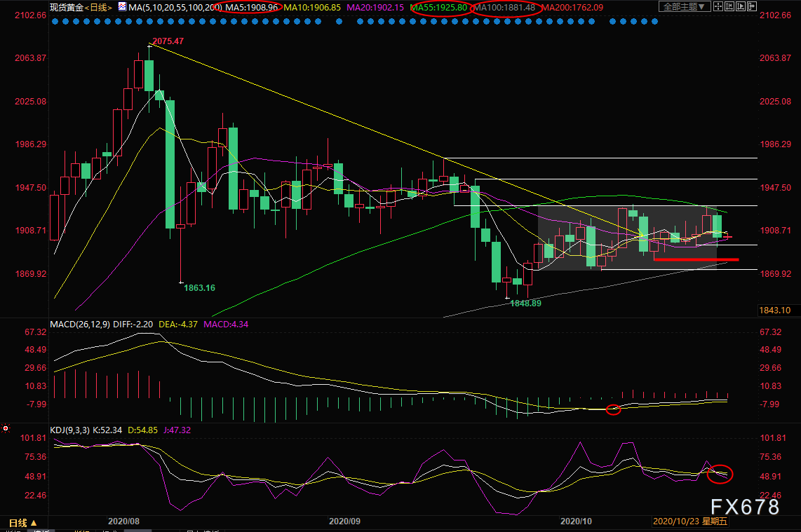Click the K:52.34 value

(x=107, y=430)
